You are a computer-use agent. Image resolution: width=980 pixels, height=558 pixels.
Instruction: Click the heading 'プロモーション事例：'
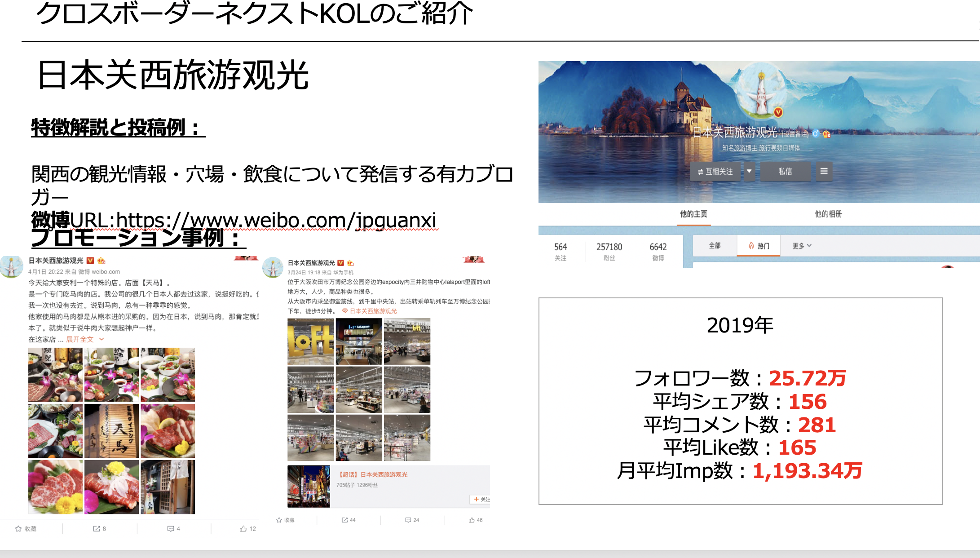click(x=139, y=238)
